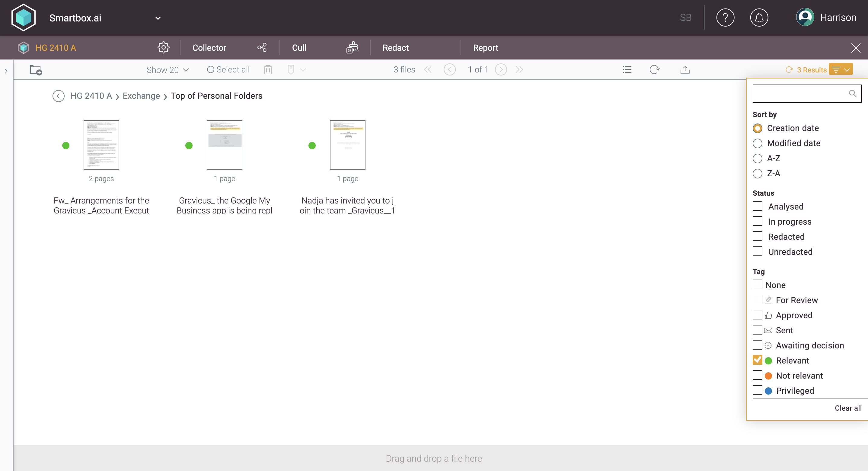868x471 pixels.
Task: Switch to list view icon
Action: 627,70
